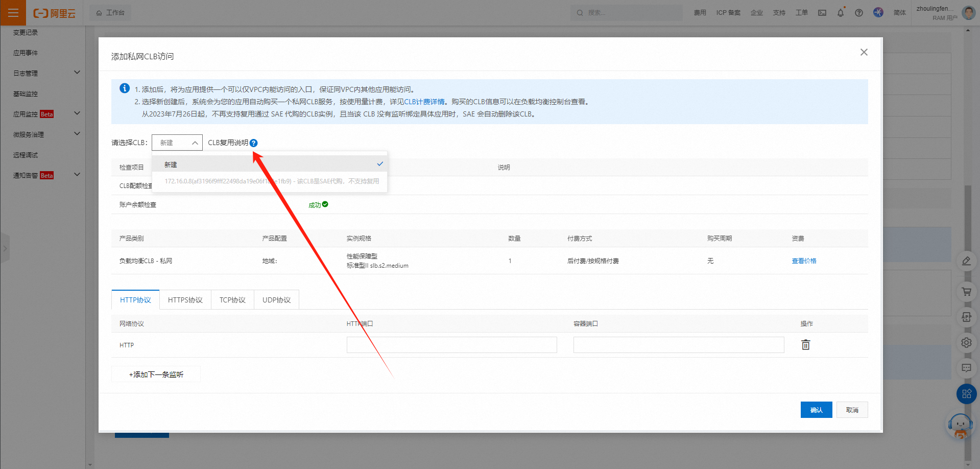The height and width of the screenshot is (469, 980).
Task: Open the notification bell
Action: coord(841,13)
